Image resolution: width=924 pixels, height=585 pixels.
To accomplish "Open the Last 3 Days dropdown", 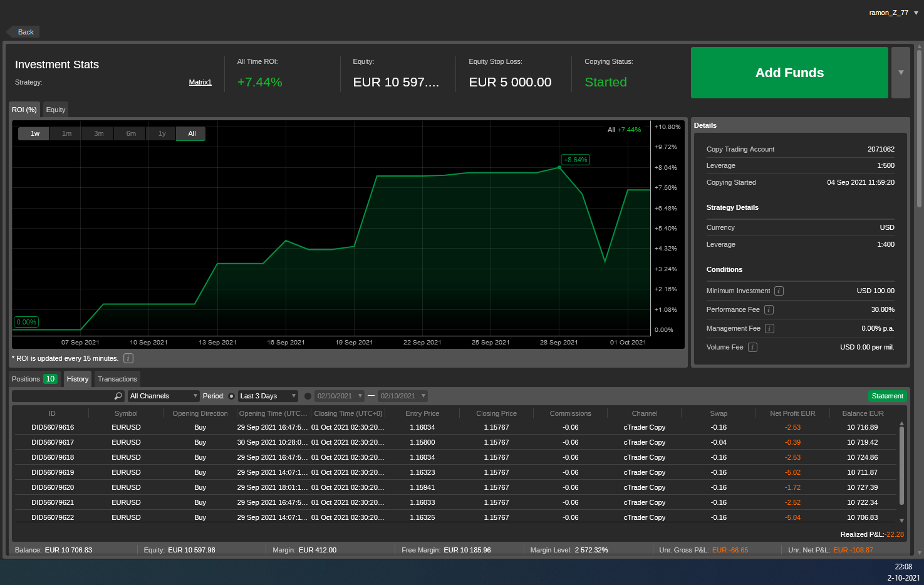I will [x=268, y=396].
